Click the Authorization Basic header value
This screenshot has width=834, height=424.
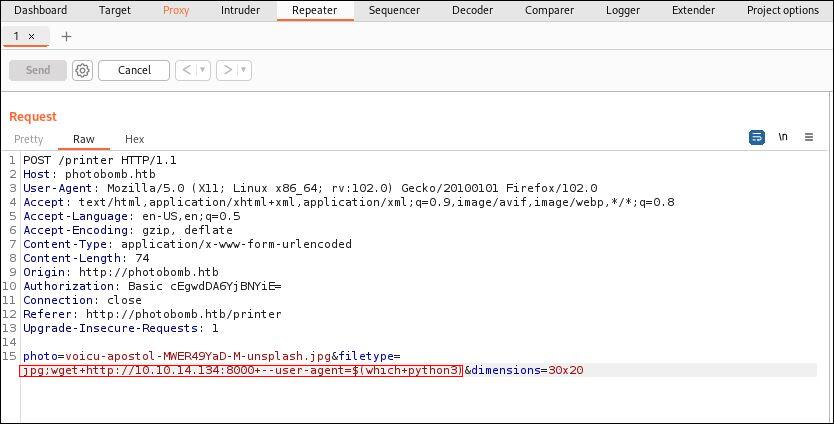205,286
